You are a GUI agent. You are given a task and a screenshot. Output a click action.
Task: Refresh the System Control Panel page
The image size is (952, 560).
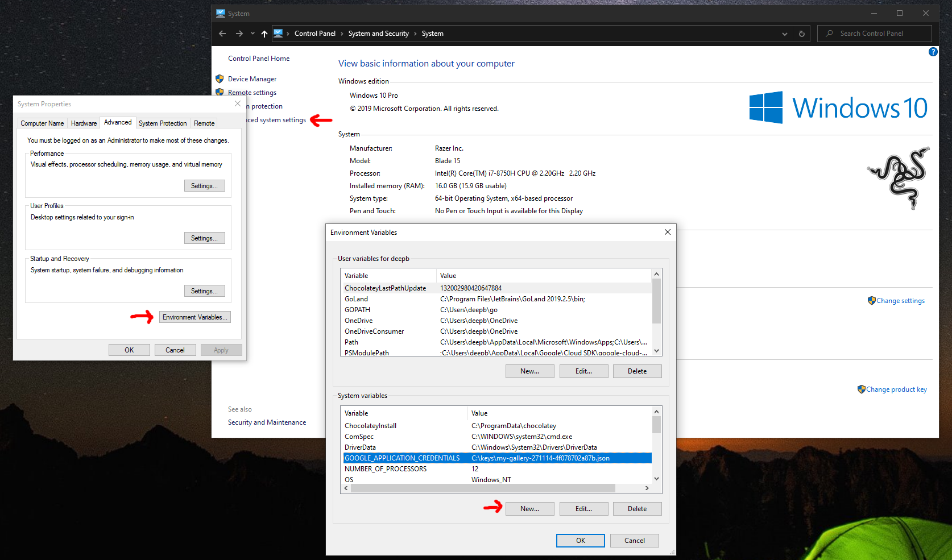[802, 34]
